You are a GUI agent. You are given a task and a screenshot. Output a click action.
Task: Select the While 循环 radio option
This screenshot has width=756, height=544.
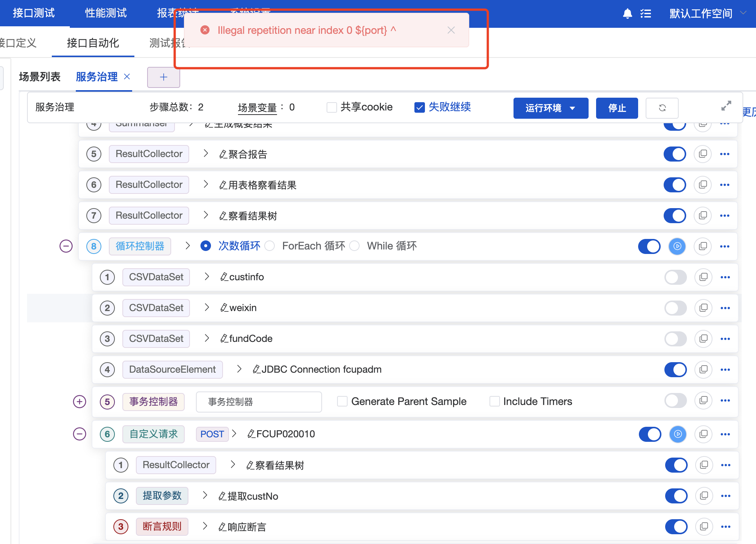click(x=354, y=246)
